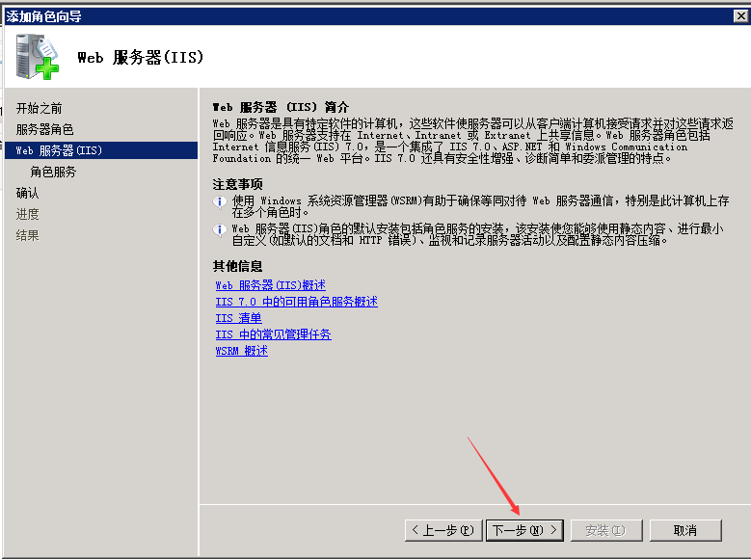751x560 pixels.
Task: Jump to the 确认 step
Action: 28,193
